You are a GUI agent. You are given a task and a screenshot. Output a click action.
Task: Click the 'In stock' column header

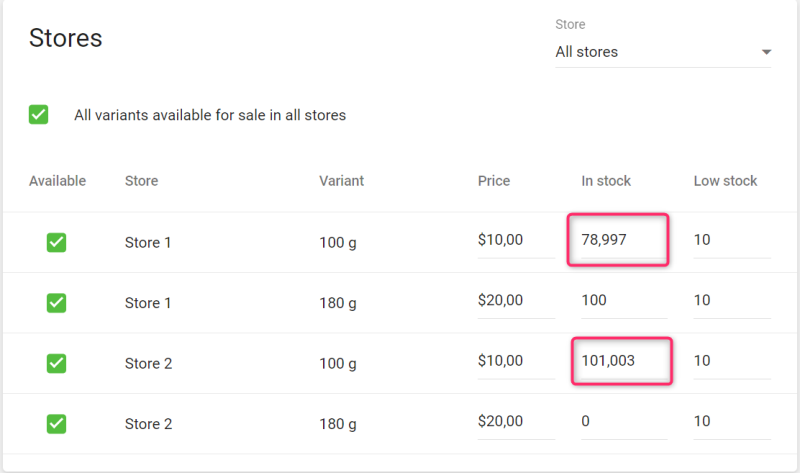point(606,181)
